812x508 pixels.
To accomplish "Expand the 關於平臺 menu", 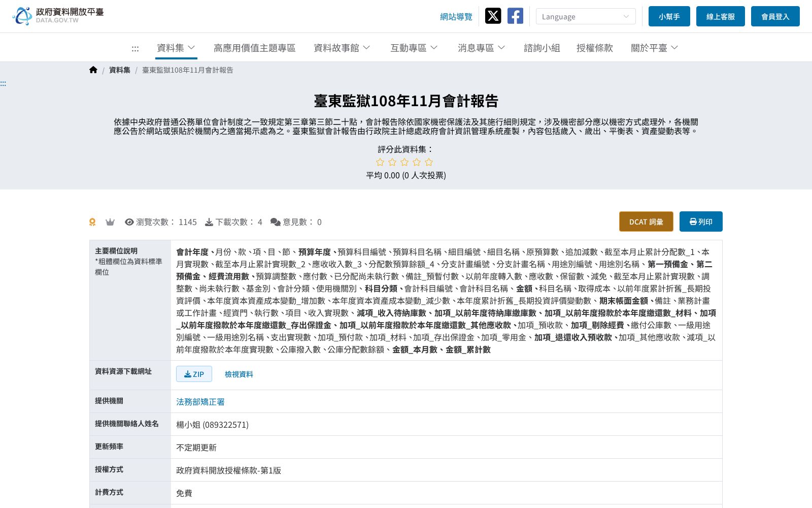I will click(x=655, y=48).
